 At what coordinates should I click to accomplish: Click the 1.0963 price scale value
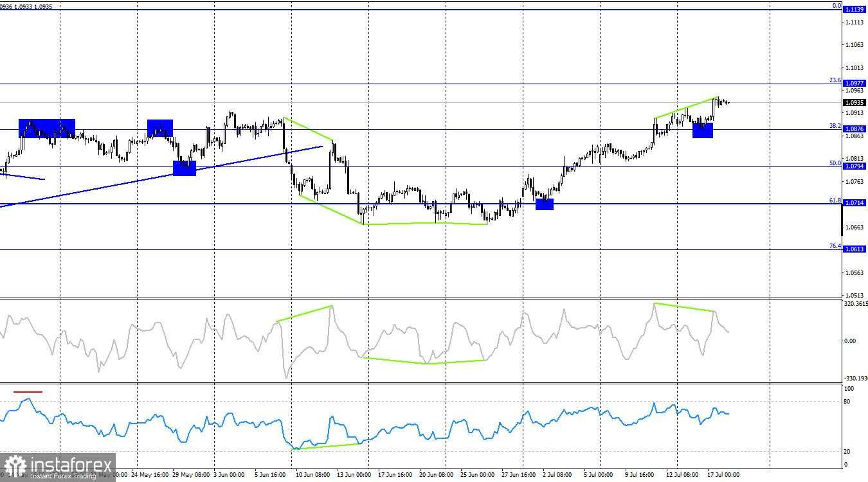[855, 91]
